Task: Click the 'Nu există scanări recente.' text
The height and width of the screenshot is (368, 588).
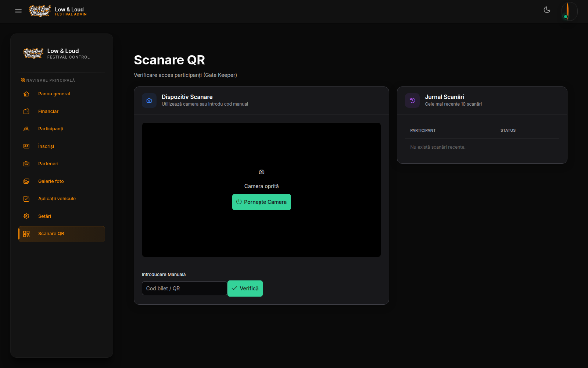Action: point(438,147)
